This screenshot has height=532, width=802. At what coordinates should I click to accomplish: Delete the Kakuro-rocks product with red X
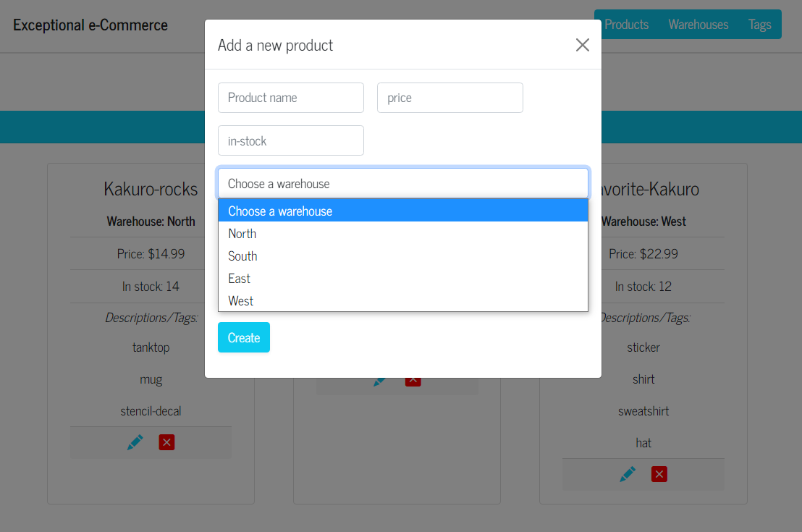pos(166,442)
